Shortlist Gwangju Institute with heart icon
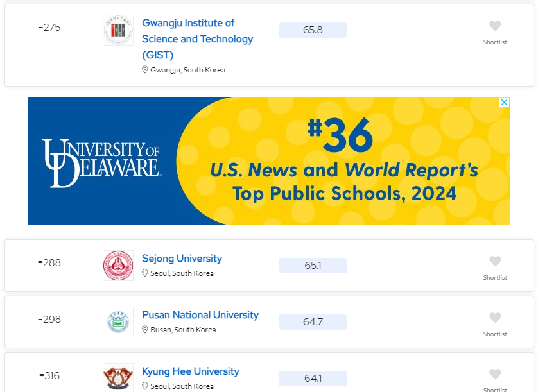 [495, 26]
